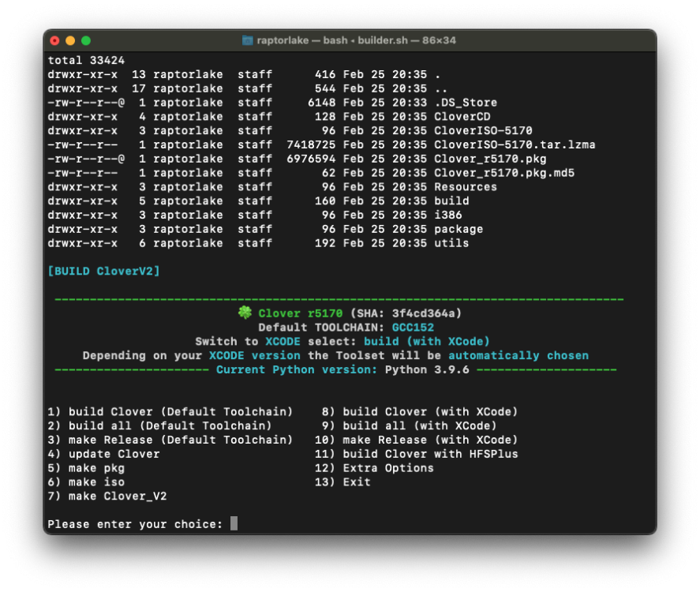The height and width of the screenshot is (592, 700).
Task: Click the red close window button
Action: [54, 40]
